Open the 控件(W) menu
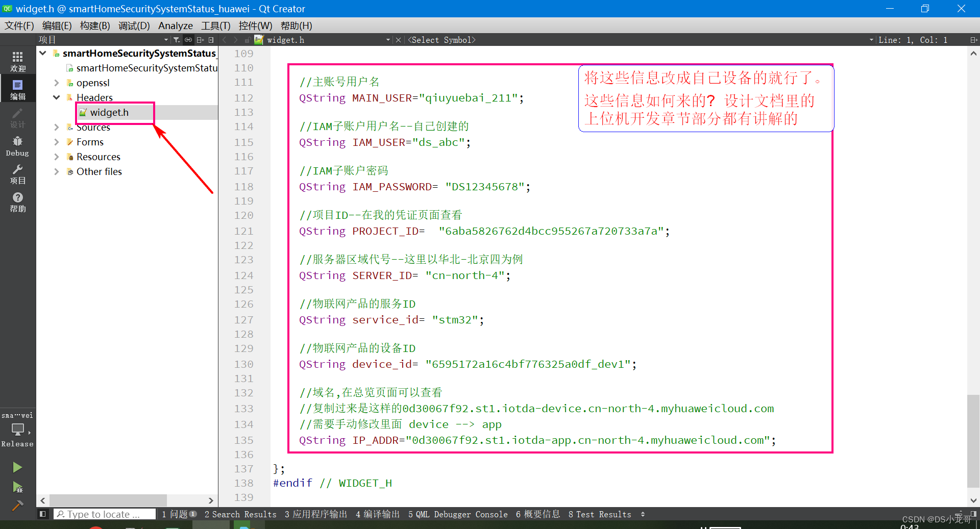980x529 pixels. pos(255,26)
